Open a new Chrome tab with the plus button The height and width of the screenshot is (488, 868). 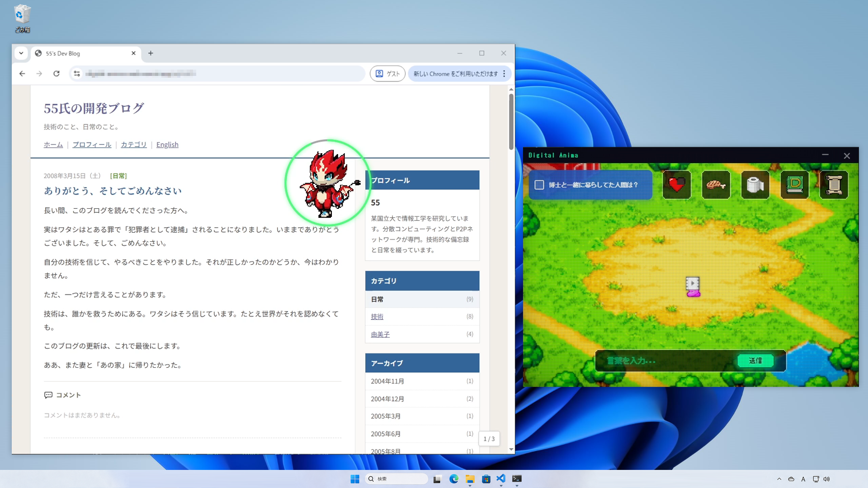tap(151, 53)
